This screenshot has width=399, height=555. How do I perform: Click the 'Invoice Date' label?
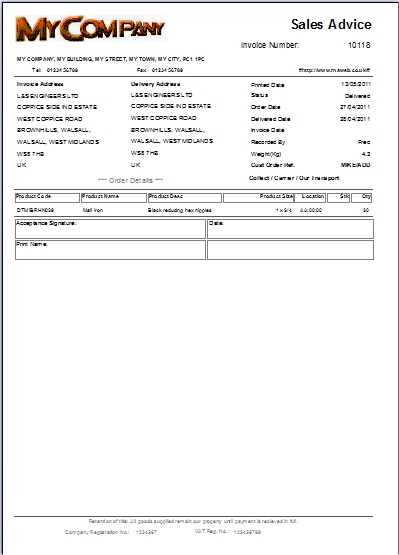[x=268, y=130]
